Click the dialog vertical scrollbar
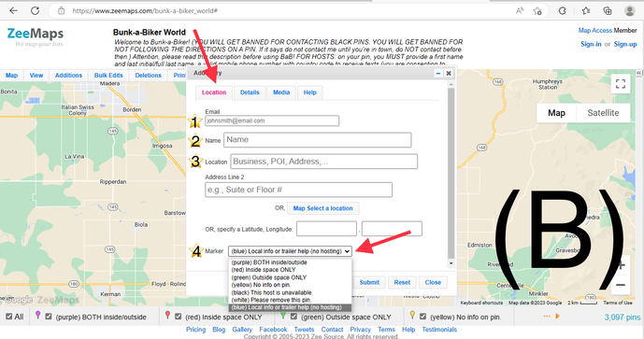The width and height of the screenshot is (644, 339). pos(451,175)
